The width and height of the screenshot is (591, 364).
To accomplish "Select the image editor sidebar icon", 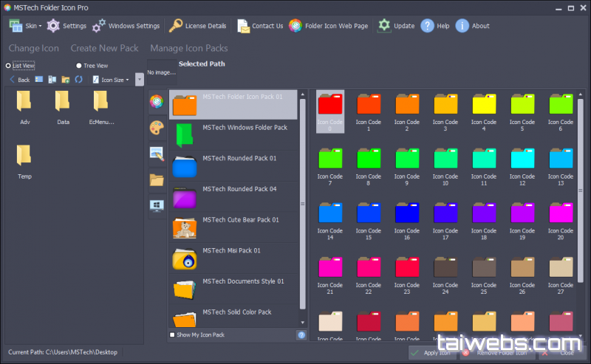I will point(157,154).
